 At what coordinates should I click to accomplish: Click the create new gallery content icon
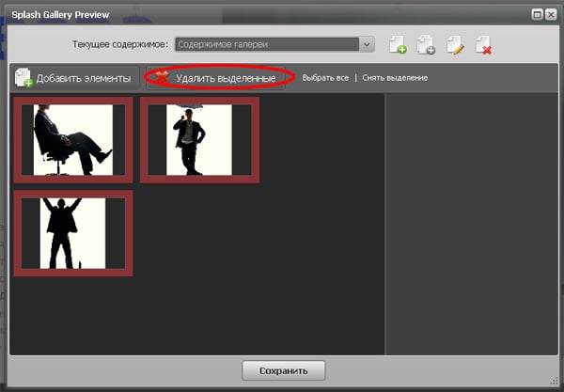coord(397,45)
